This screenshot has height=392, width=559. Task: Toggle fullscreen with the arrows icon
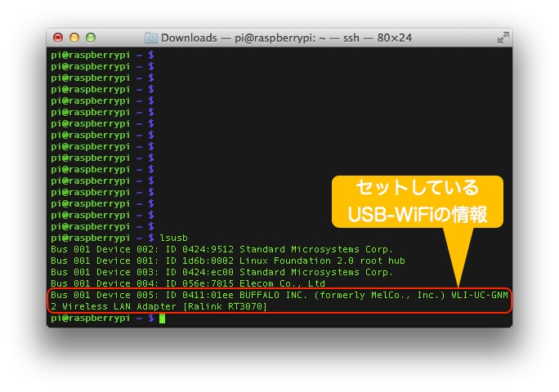pyautogui.click(x=503, y=38)
